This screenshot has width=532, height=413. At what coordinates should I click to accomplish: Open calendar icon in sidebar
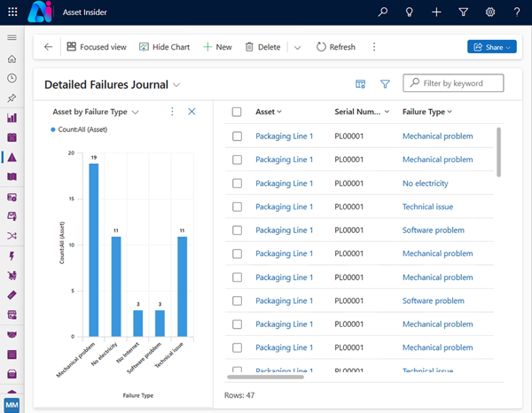pos(12,137)
